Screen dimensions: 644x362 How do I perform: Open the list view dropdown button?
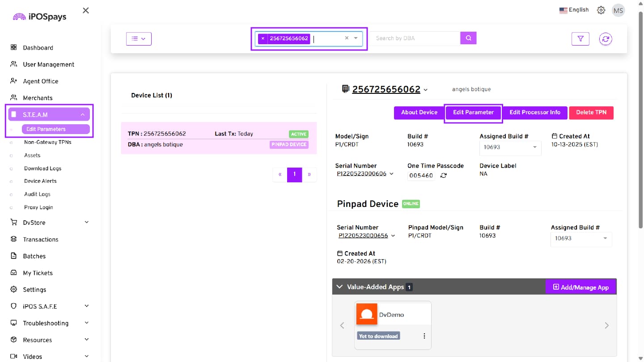click(139, 39)
